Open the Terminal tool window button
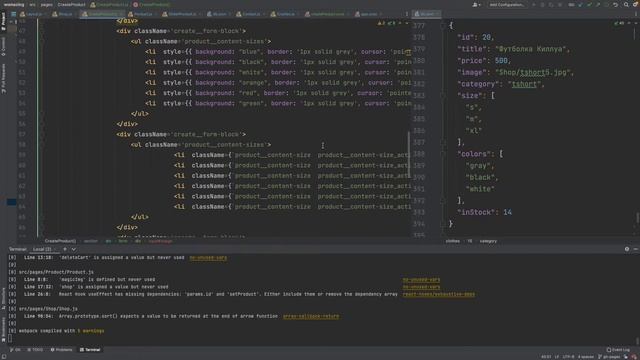 90,350
